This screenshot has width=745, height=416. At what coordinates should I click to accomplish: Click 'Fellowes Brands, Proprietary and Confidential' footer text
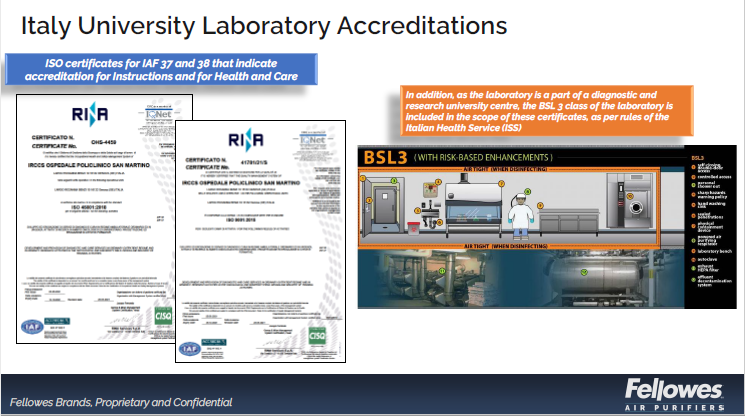pyautogui.click(x=120, y=402)
